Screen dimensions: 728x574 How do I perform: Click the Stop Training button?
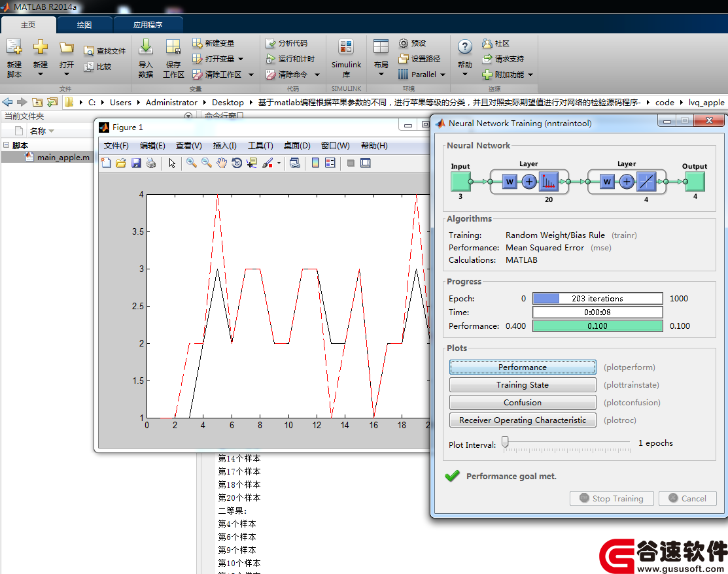click(x=612, y=498)
